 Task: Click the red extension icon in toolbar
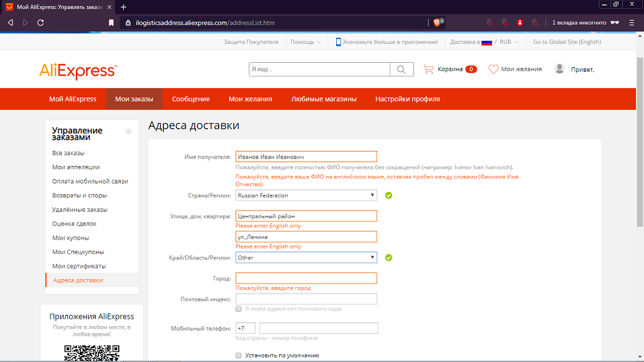(x=520, y=23)
